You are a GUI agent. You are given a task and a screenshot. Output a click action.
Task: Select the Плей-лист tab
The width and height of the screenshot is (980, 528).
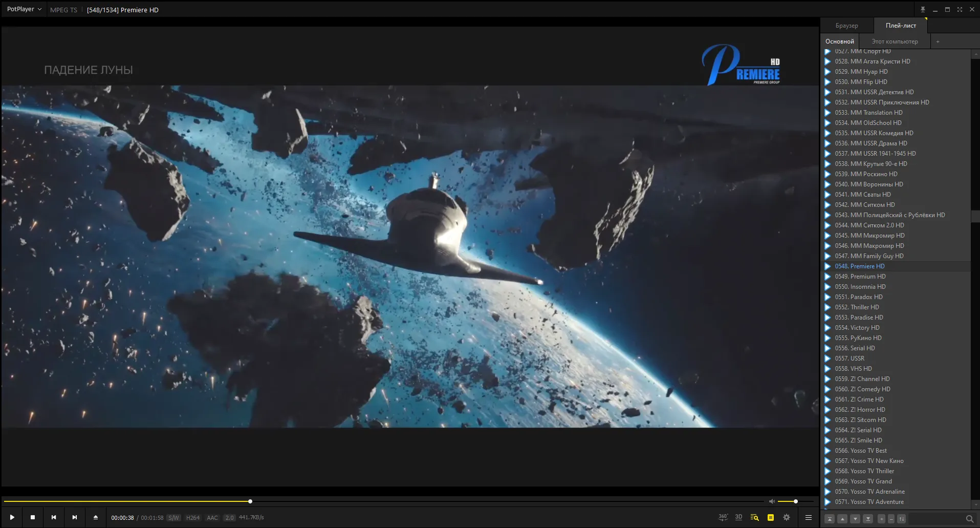pyautogui.click(x=901, y=25)
